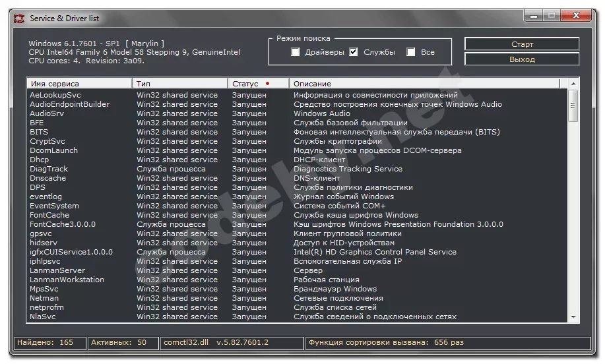The height and width of the screenshot is (364, 605).
Task: Click the Функция сортировки вызвана status field
Action: click(448, 342)
